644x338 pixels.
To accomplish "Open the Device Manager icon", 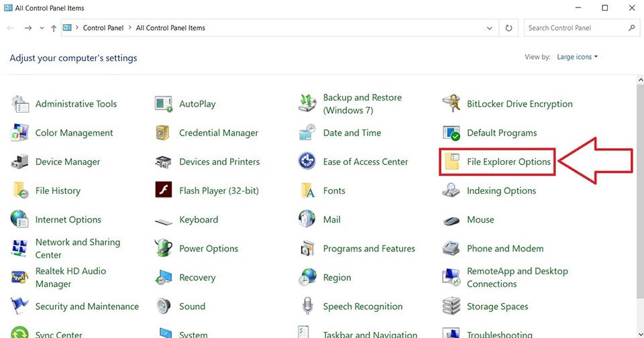I will (x=19, y=162).
